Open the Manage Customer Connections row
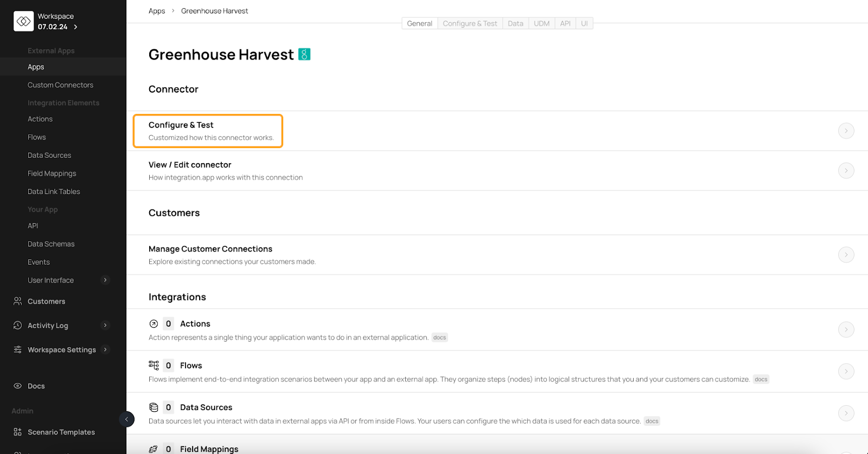Image resolution: width=868 pixels, height=454 pixels. coord(497,254)
